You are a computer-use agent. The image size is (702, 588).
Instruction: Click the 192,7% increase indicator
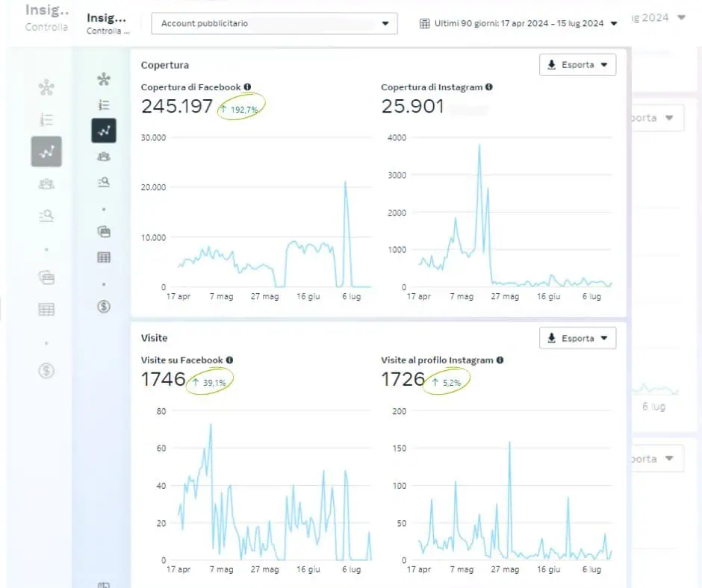(240, 109)
